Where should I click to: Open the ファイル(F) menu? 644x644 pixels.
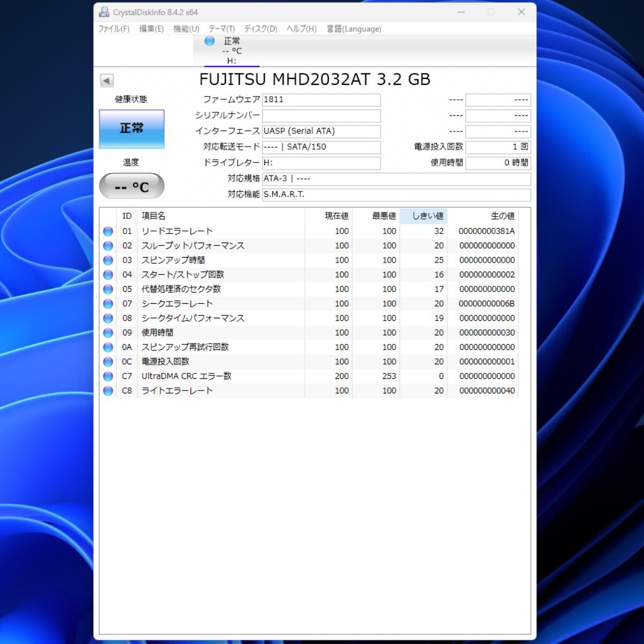pyautogui.click(x=113, y=29)
